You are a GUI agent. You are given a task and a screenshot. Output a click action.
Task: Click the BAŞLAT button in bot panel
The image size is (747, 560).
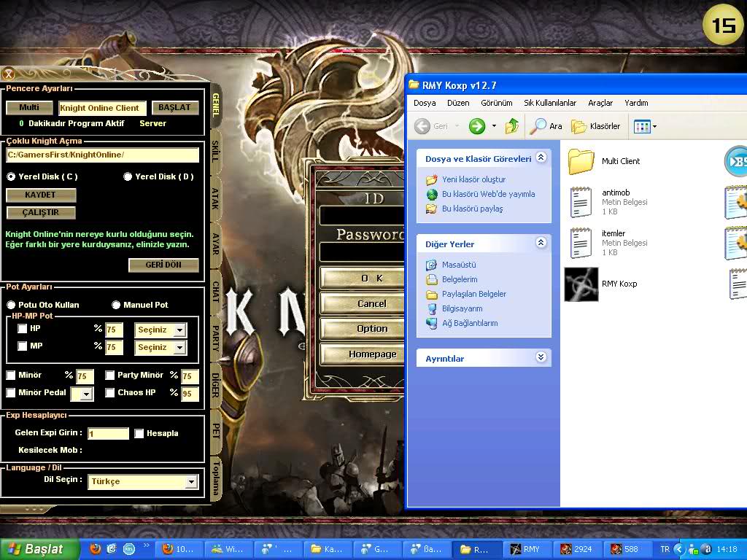[174, 108]
